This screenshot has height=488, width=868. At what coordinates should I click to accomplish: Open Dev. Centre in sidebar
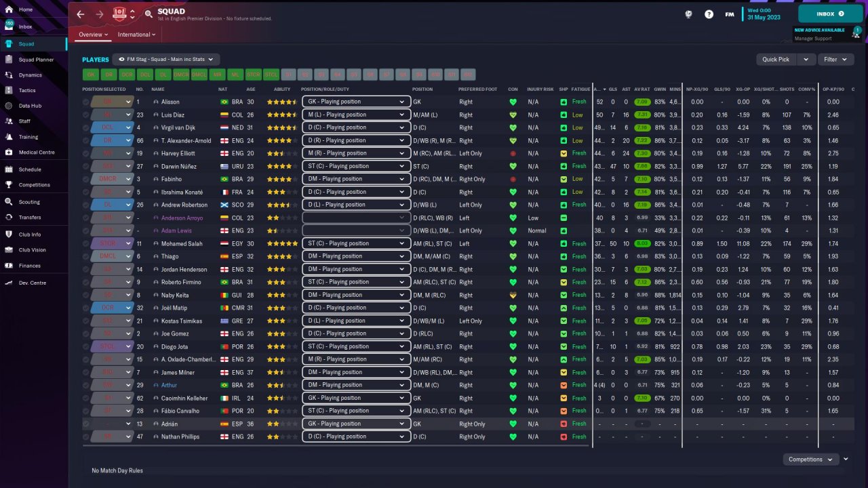(33, 283)
